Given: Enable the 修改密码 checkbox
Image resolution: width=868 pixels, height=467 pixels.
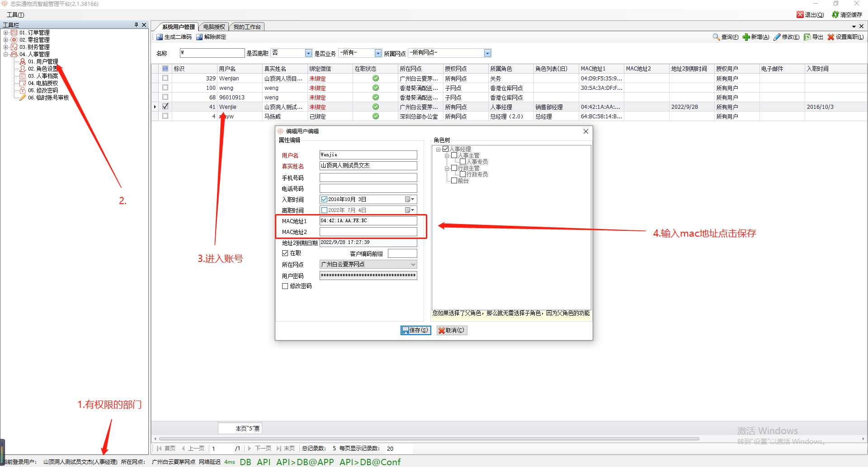Looking at the screenshot, I should [285, 286].
